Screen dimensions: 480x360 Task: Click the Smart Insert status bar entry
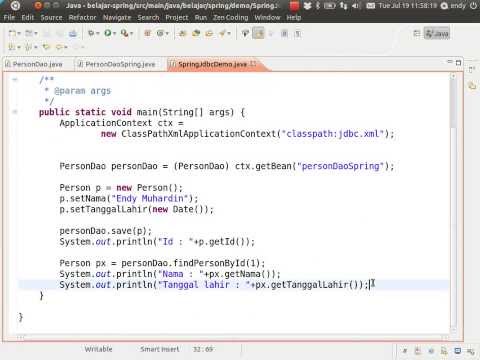(x=160, y=349)
